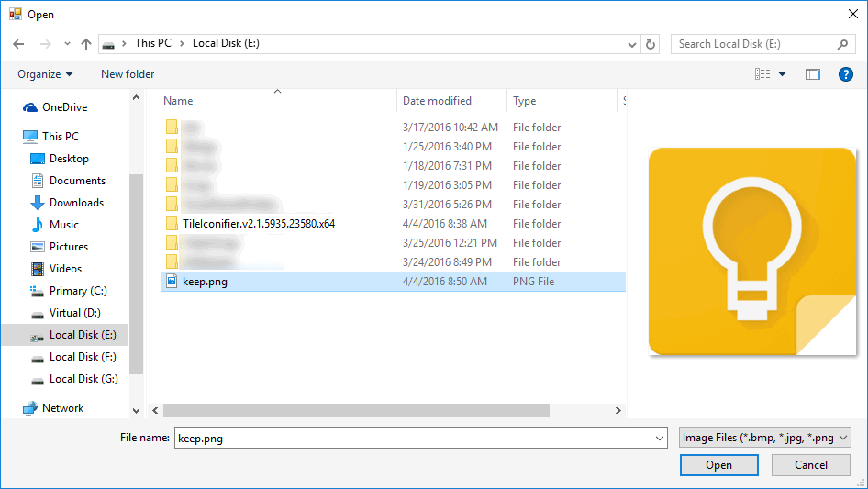
Task: Click the Network icon in sidebar
Action: click(30, 408)
